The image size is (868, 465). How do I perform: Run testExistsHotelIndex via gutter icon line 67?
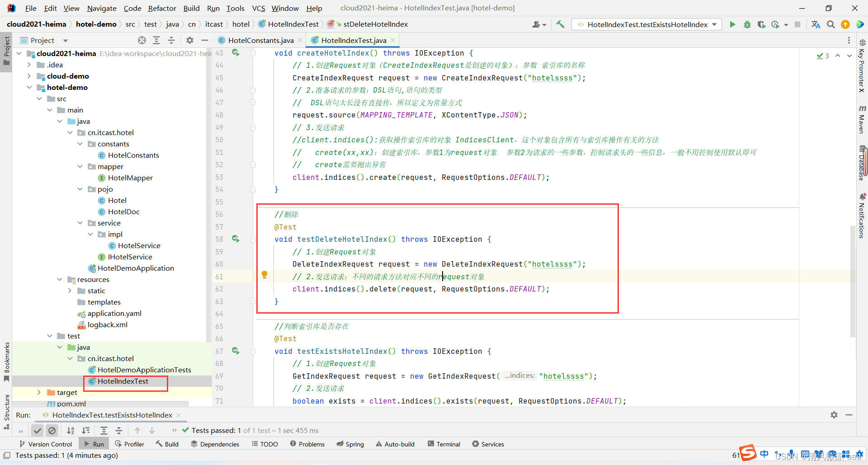click(x=236, y=351)
